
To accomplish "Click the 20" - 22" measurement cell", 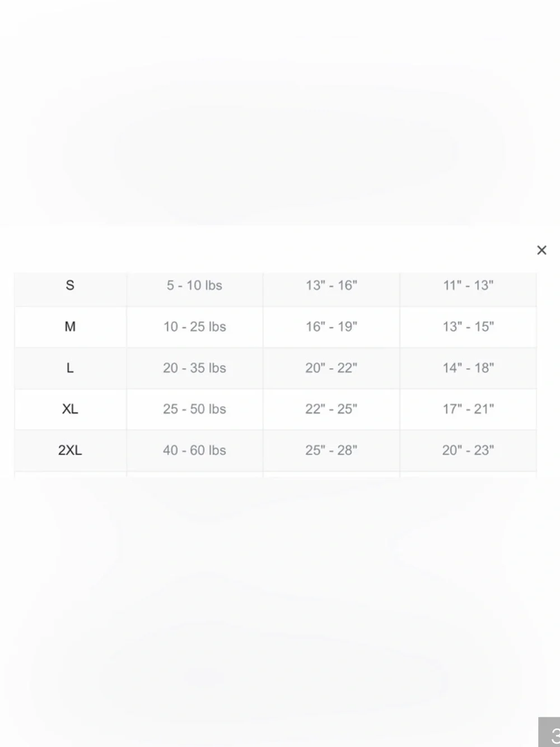I will [332, 368].
